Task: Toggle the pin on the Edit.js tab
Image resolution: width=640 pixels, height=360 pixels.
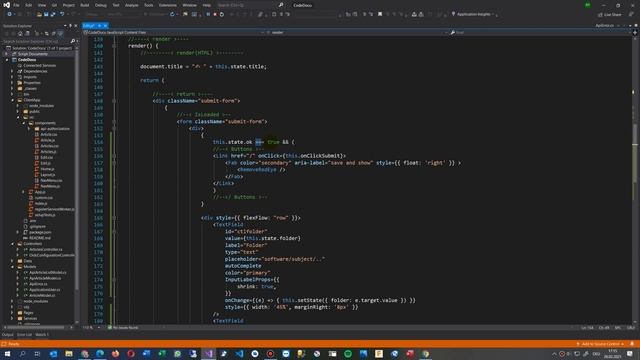Action: (x=100, y=26)
